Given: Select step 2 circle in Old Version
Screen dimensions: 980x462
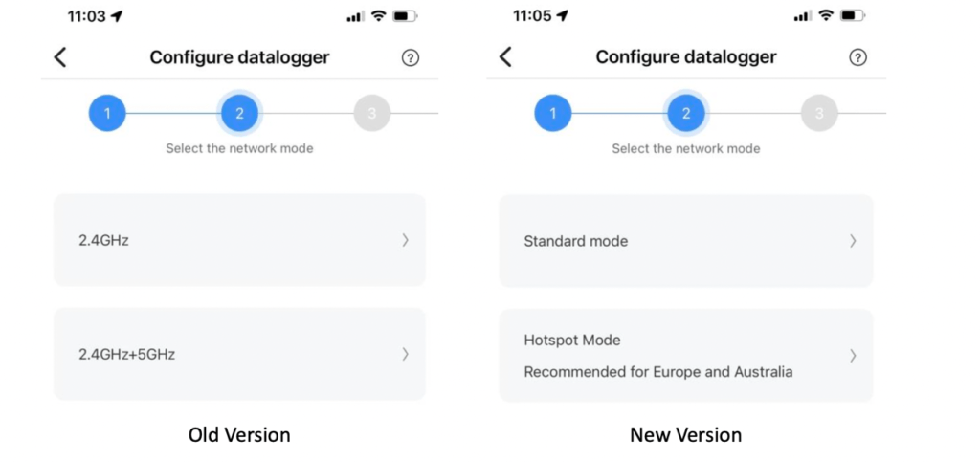Looking at the screenshot, I should point(239,113).
